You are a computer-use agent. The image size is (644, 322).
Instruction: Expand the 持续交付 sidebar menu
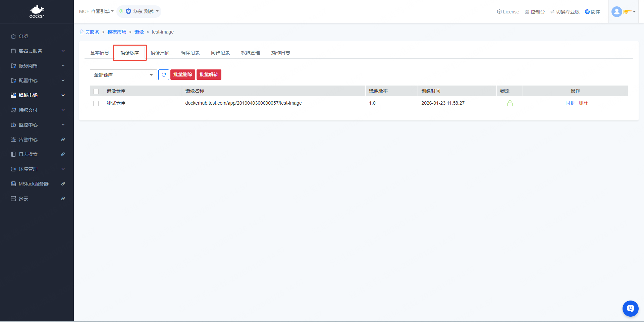click(x=37, y=110)
